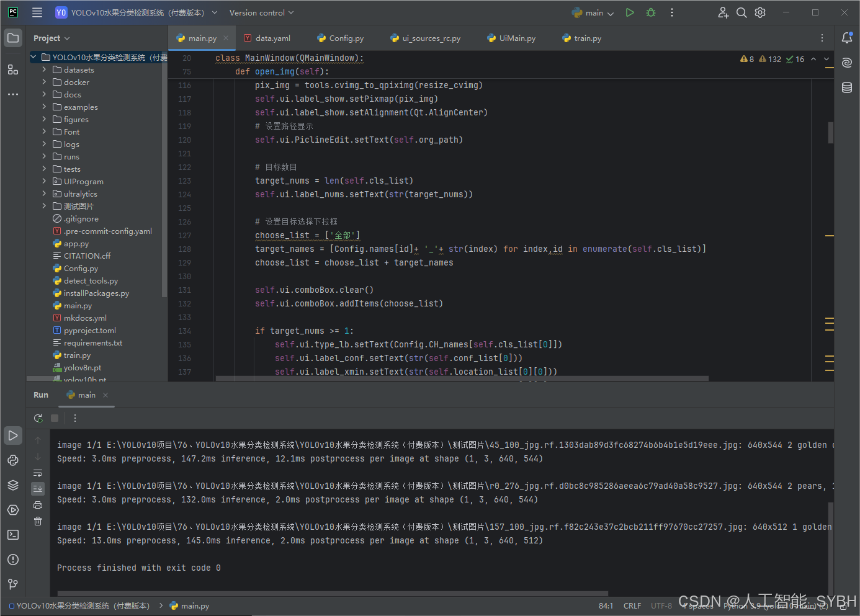Open Database tool window icon
Viewport: 860px width, 616px height.
(847, 87)
